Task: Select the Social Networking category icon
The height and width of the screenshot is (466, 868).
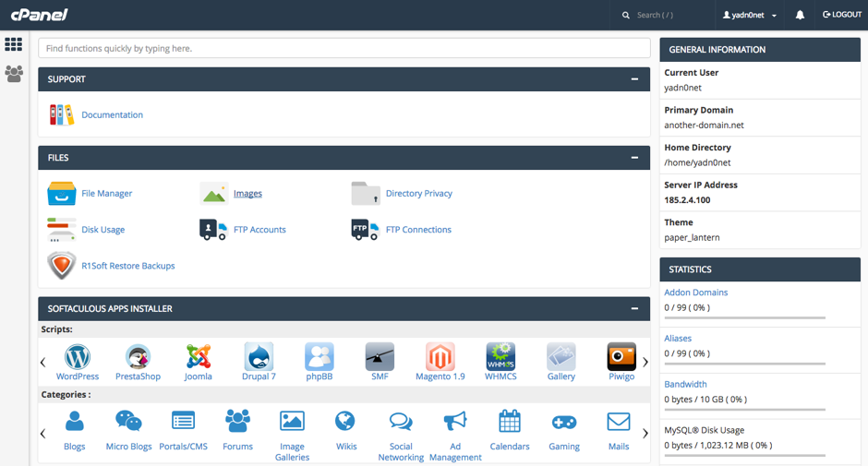Action: [401, 422]
